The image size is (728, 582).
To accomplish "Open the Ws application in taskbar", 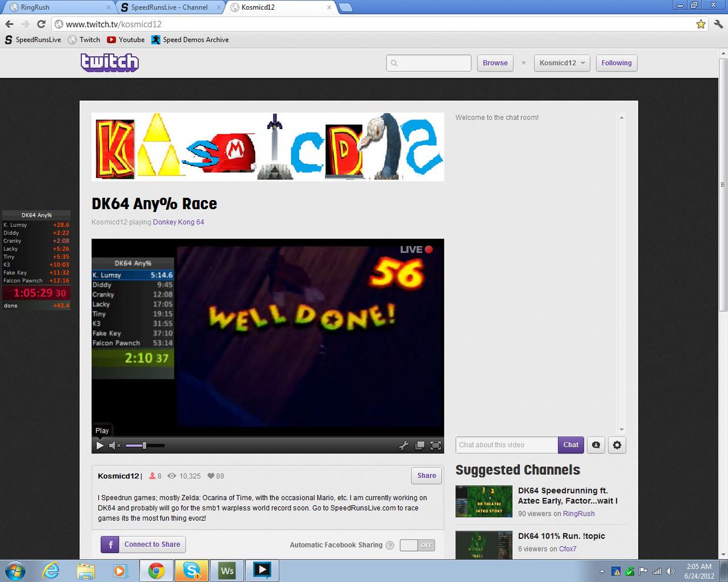I will tap(227, 571).
